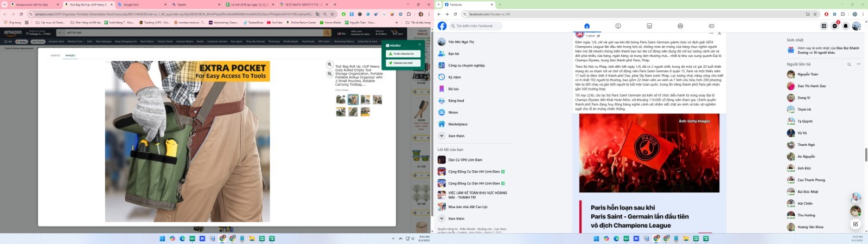
Task: Switch to Google Dịch tab
Action: pos(143,4)
